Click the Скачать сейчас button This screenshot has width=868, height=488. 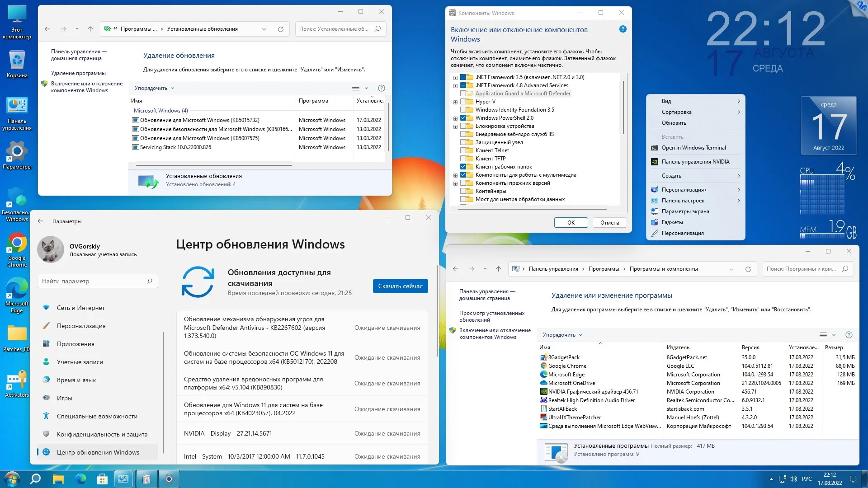coord(400,286)
